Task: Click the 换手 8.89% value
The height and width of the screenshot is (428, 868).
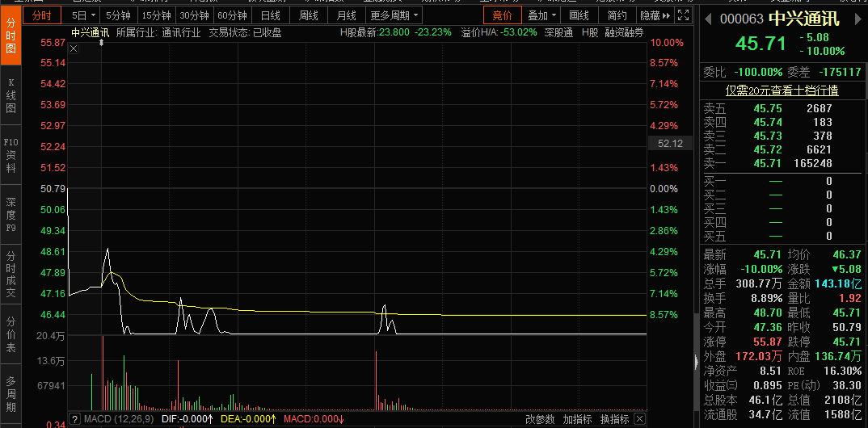Action: (767, 299)
